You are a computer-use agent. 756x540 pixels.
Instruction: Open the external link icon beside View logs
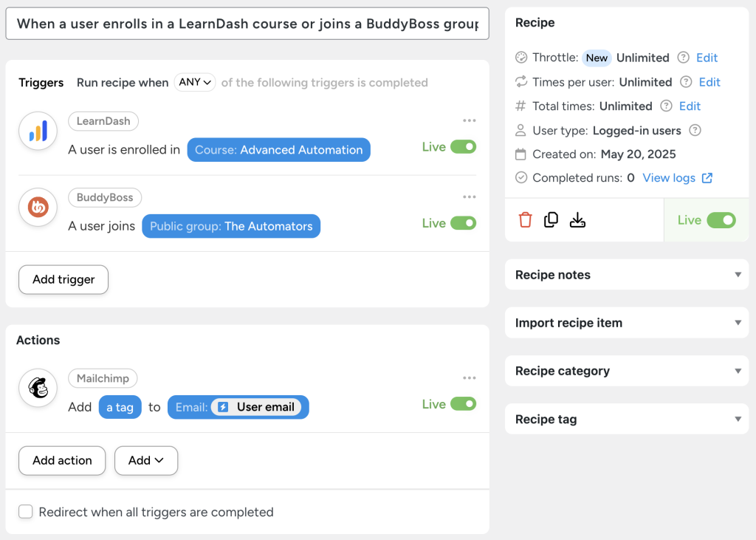pyautogui.click(x=707, y=177)
